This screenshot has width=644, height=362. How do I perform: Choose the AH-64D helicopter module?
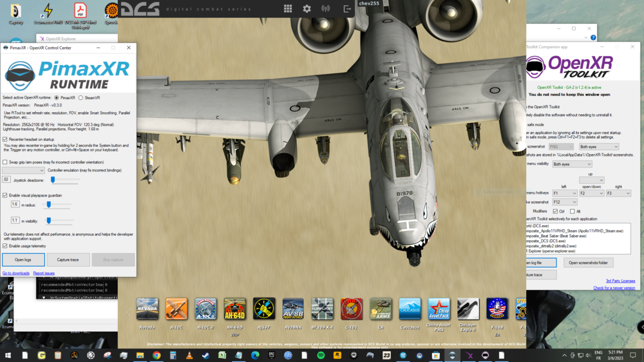coord(234,309)
